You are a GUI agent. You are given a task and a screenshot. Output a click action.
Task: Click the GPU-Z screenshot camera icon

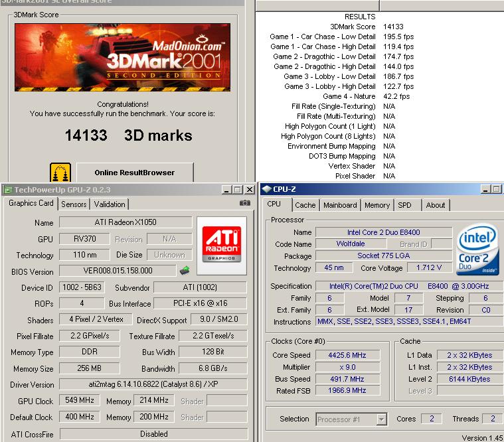[245, 203]
